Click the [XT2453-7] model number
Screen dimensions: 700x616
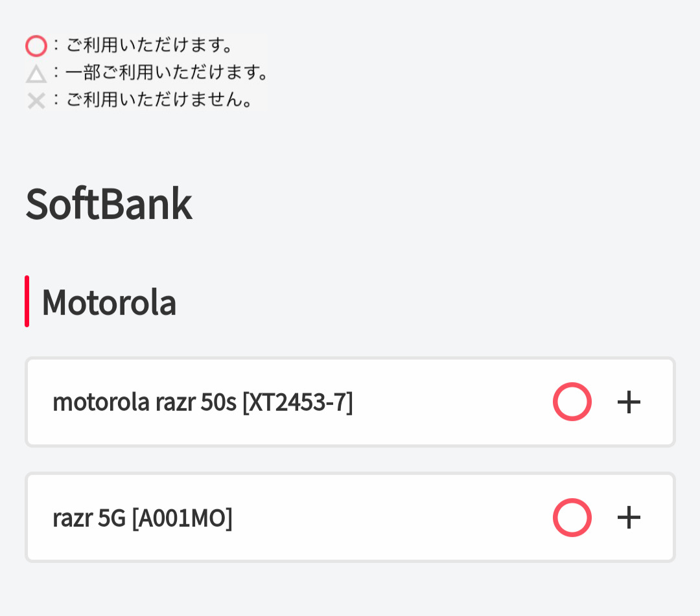[x=297, y=402]
